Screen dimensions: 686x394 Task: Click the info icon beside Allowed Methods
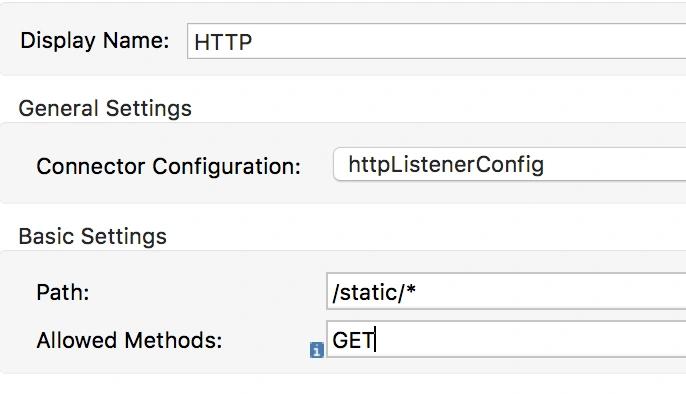tap(317, 350)
